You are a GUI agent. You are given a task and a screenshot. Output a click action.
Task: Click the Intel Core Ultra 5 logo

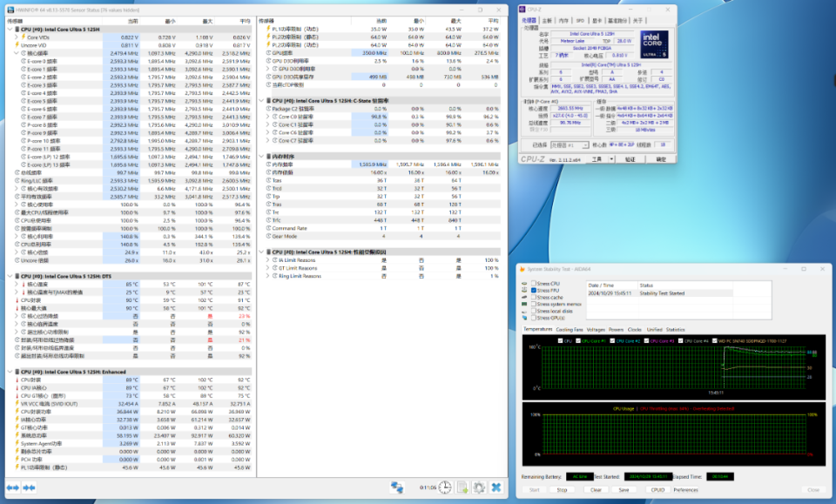pyautogui.click(x=654, y=44)
